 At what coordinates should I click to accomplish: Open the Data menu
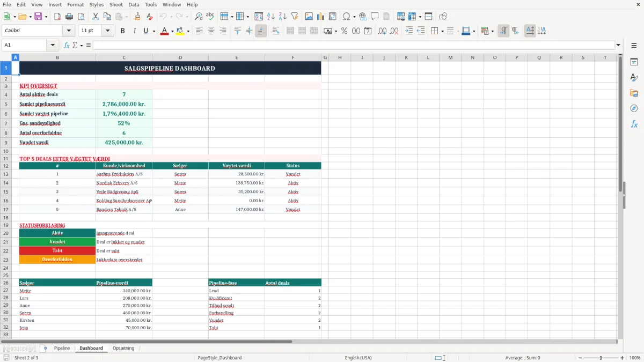point(134,4)
